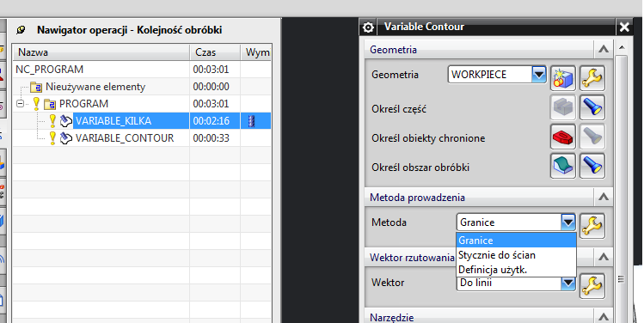Click the toolpath icon in VARIABLE_KILKA row

click(x=252, y=121)
